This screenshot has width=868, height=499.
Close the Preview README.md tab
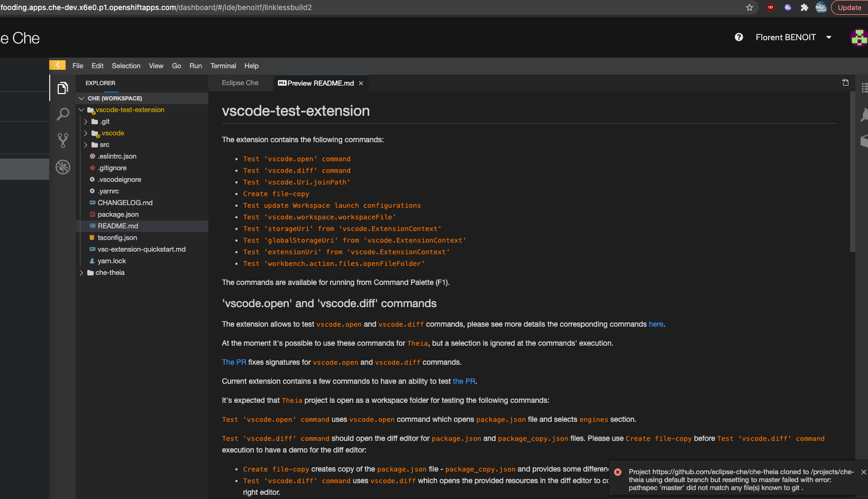click(x=361, y=84)
